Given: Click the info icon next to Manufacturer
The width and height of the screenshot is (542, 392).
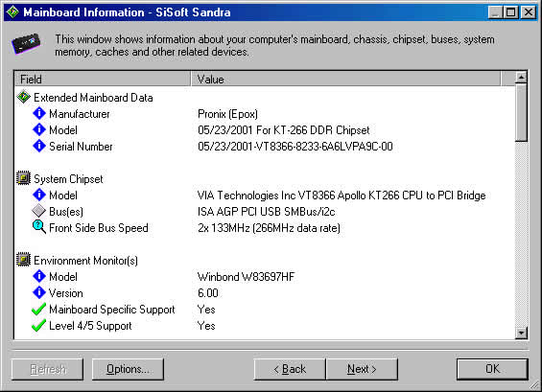Looking at the screenshot, I should [x=39, y=113].
